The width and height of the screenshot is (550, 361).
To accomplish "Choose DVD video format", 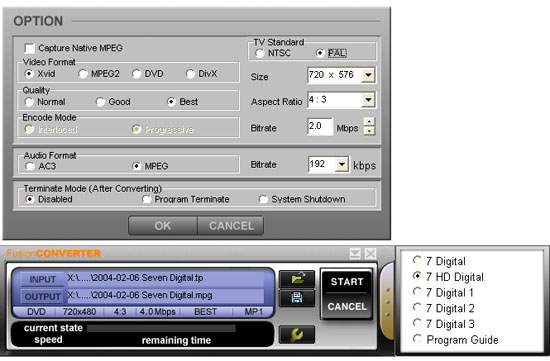I will (x=137, y=74).
